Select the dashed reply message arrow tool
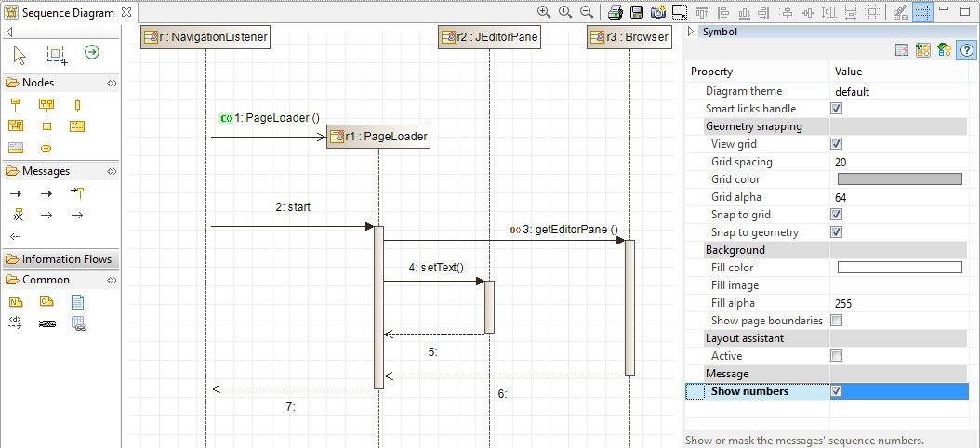Image resolution: width=980 pixels, height=448 pixels. point(16,237)
